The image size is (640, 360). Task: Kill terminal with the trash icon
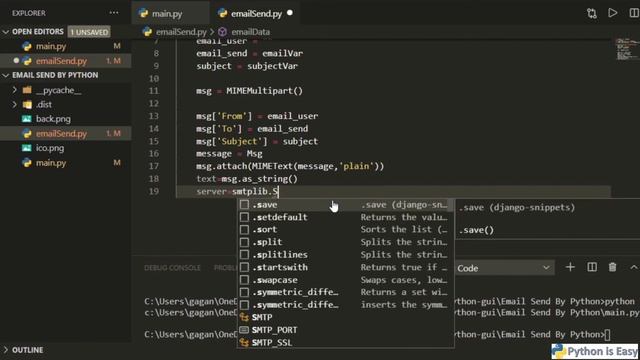click(x=612, y=267)
